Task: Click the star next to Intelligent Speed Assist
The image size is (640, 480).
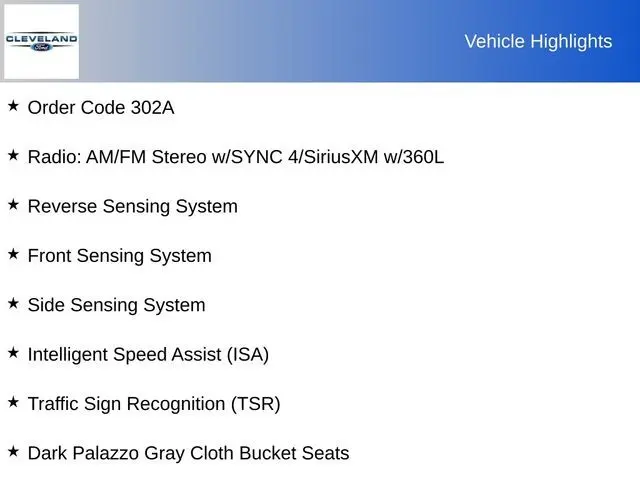Action: pos(13,352)
